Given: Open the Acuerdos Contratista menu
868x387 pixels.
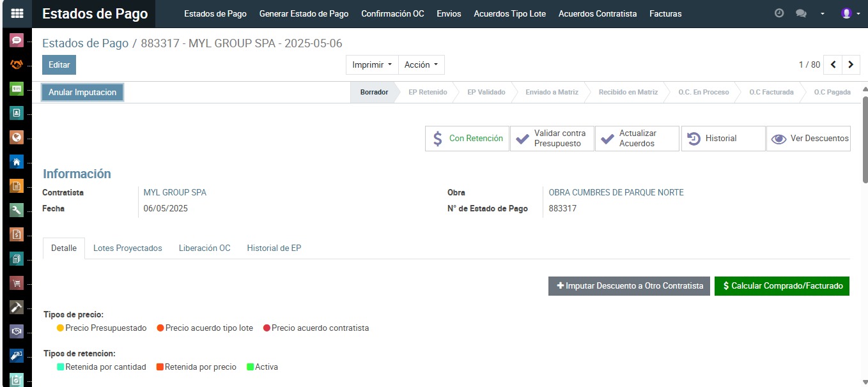Looking at the screenshot, I should 597,13.
